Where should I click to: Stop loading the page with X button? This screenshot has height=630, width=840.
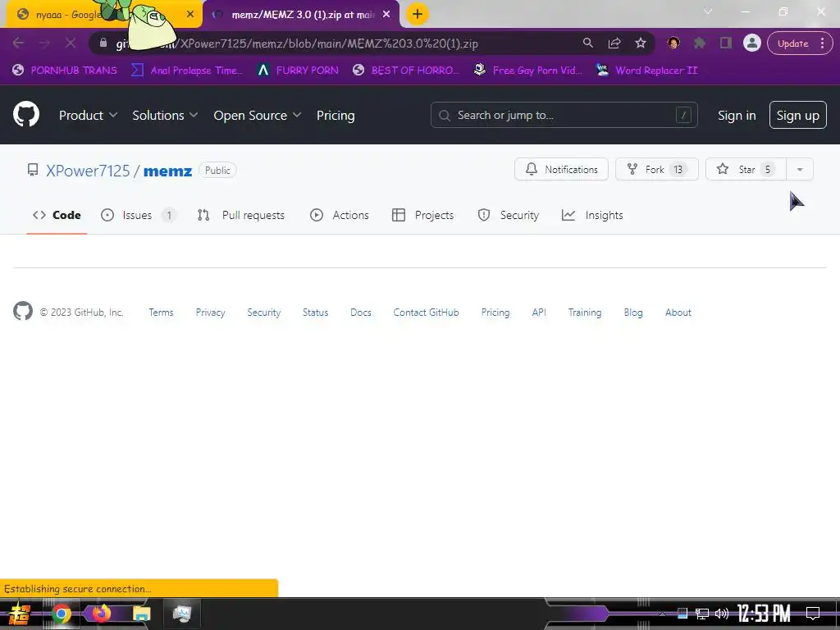(x=71, y=43)
